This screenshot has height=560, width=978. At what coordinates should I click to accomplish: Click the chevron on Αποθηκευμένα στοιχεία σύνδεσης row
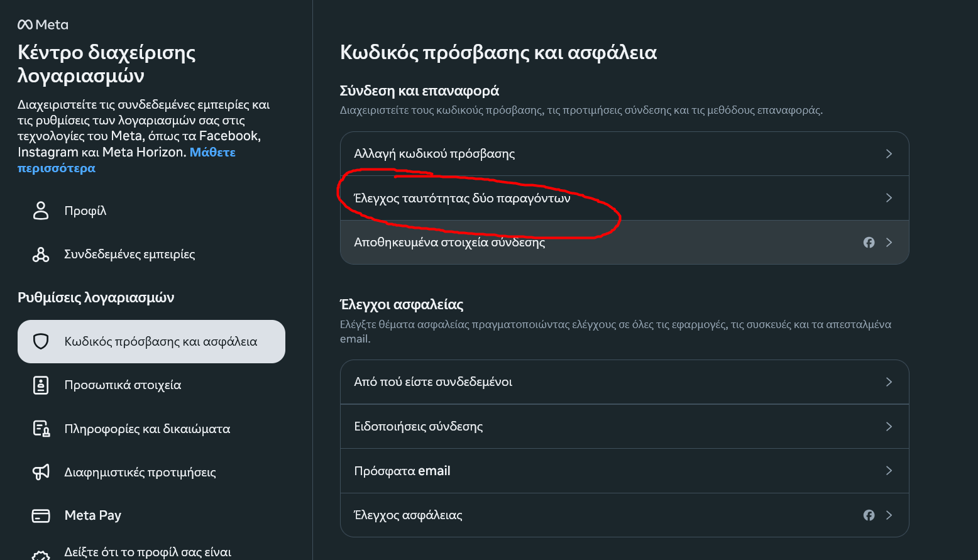[x=889, y=243]
